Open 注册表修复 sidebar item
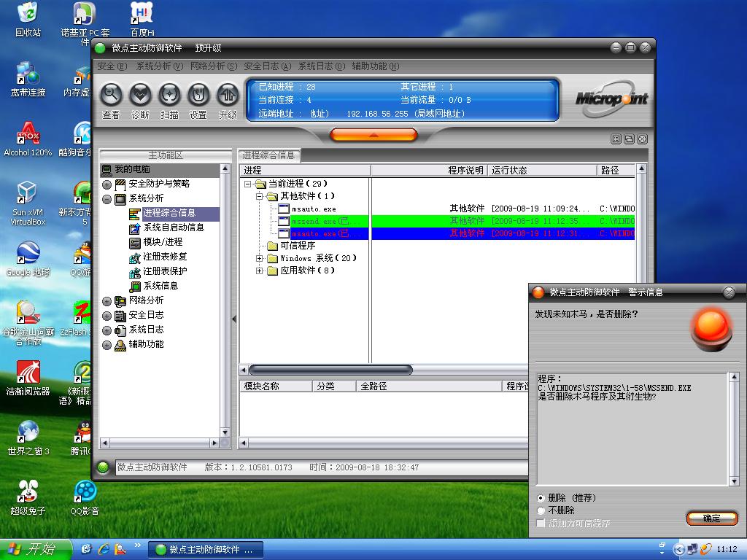The width and height of the screenshot is (747, 560). 158,257
